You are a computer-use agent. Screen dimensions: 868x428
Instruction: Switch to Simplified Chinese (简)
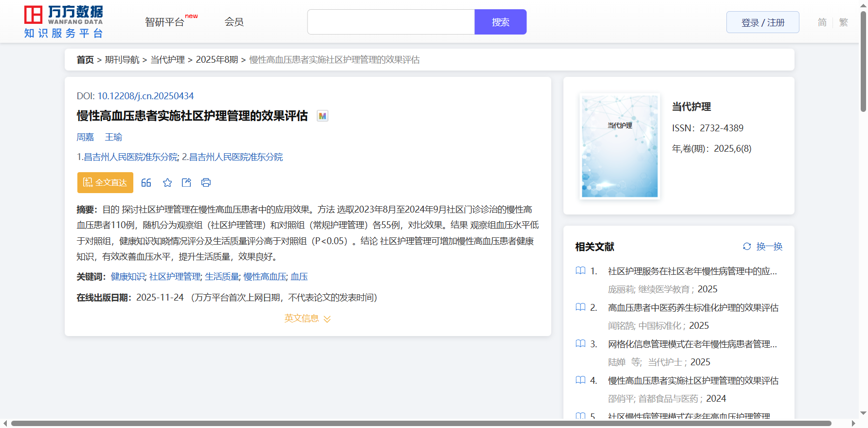pyautogui.click(x=822, y=22)
